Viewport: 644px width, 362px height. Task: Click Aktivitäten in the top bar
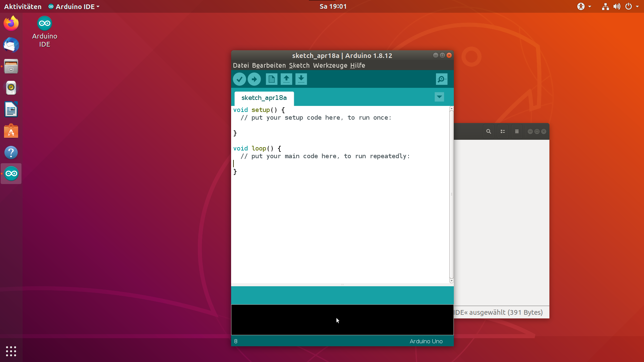pyautogui.click(x=23, y=6)
